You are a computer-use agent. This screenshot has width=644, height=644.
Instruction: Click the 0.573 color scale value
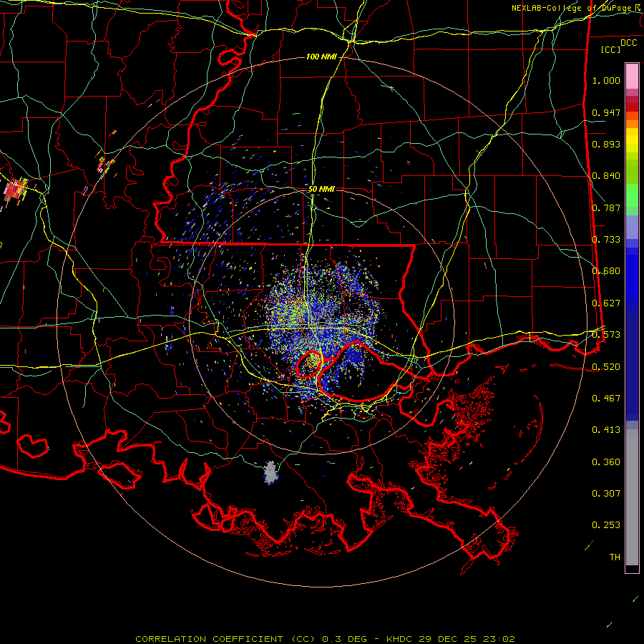(606, 335)
